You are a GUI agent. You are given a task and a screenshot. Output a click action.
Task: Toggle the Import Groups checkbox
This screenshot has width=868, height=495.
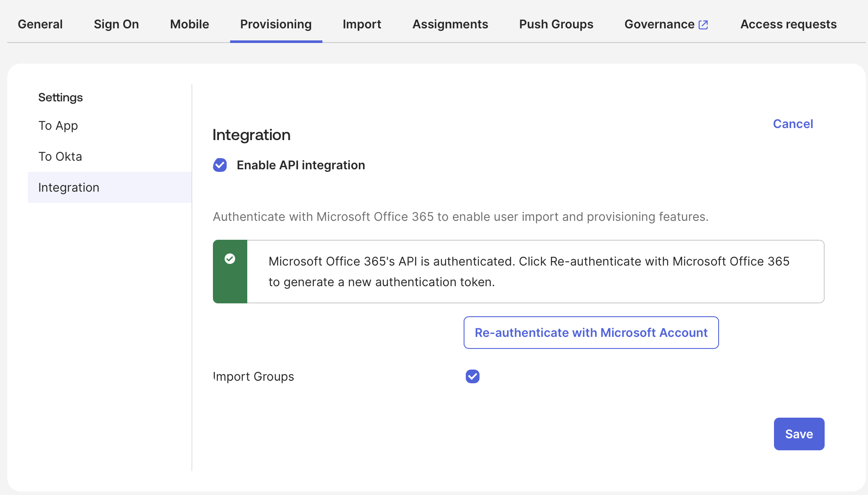473,376
